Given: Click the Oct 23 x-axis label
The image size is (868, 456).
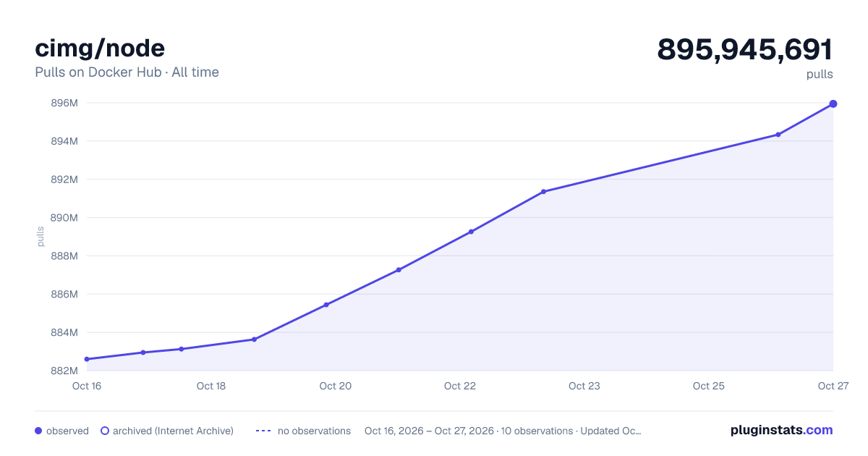Looking at the screenshot, I should (x=584, y=386).
